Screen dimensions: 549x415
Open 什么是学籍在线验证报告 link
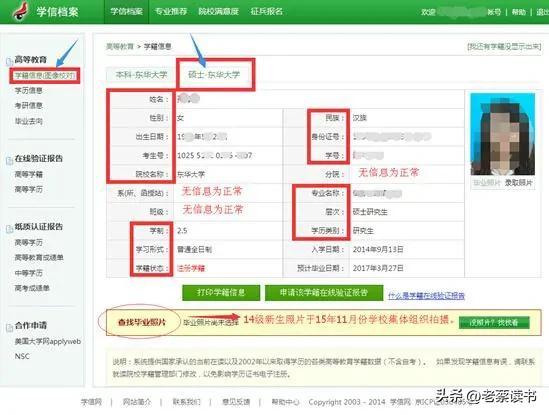click(426, 296)
